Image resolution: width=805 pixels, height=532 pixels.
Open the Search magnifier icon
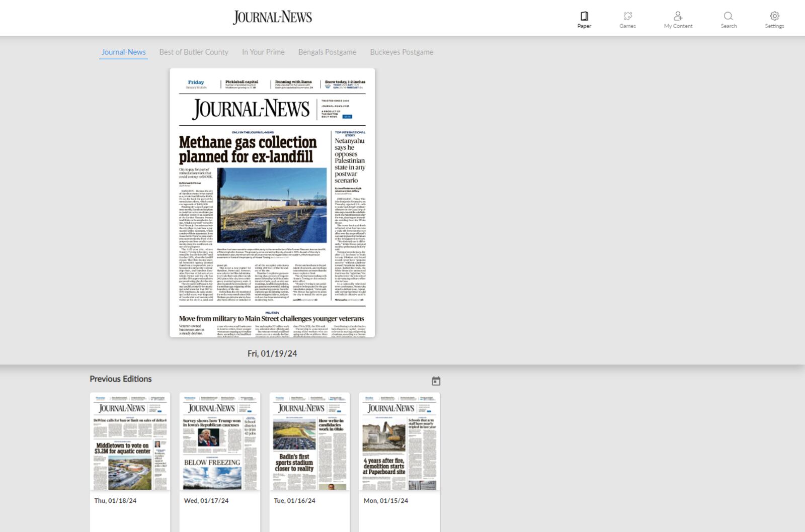click(728, 16)
